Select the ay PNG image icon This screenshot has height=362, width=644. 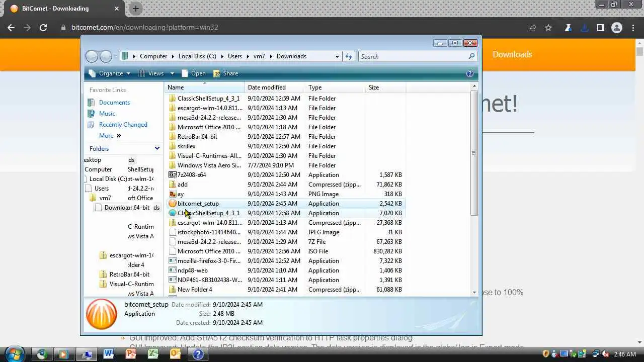(172, 194)
